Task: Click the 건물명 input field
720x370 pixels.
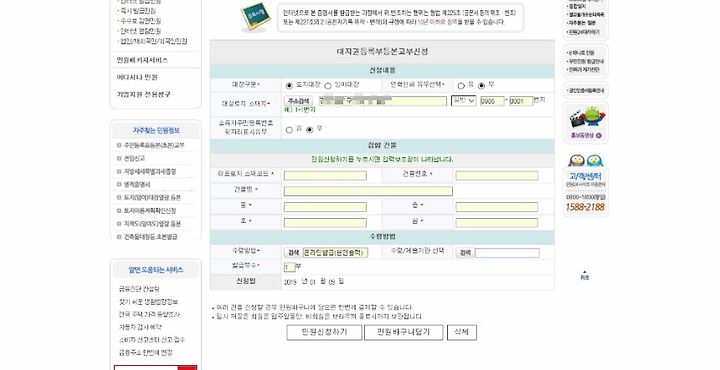Action: point(368,191)
